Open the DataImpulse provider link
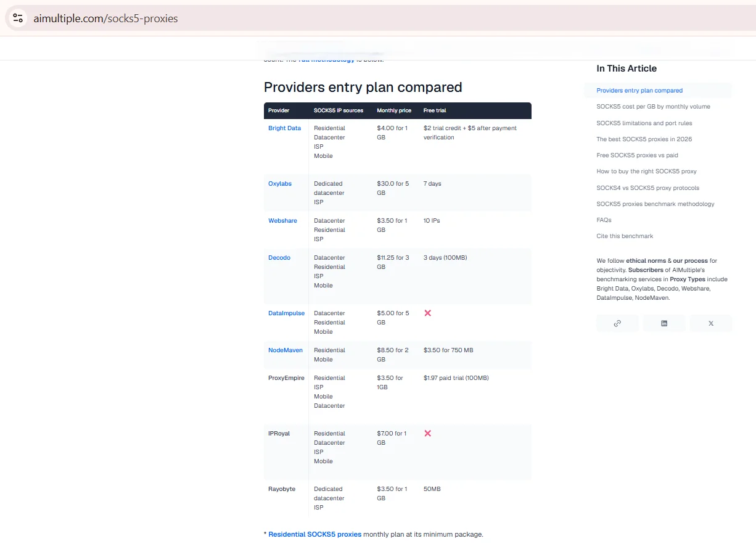The width and height of the screenshot is (756, 549). tap(286, 313)
